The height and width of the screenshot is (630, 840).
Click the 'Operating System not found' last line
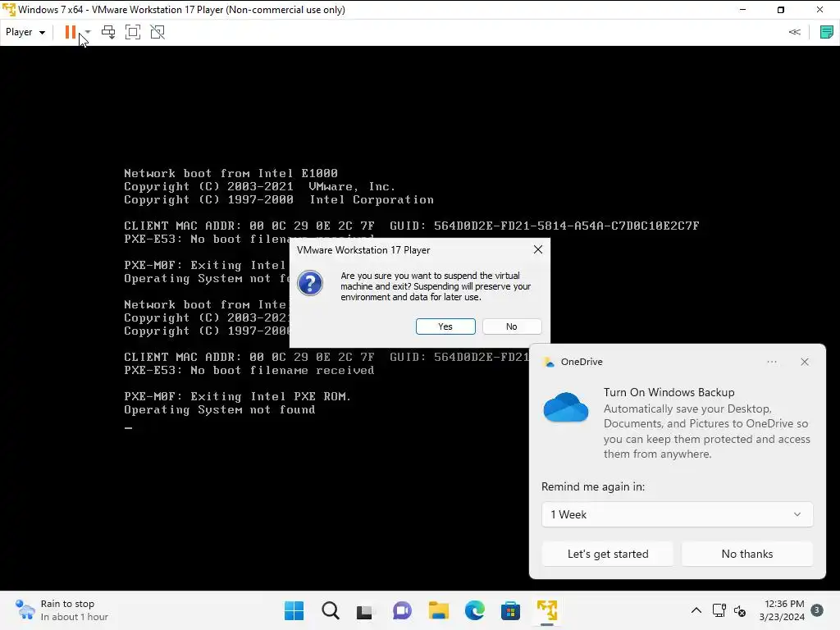pos(220,410)
